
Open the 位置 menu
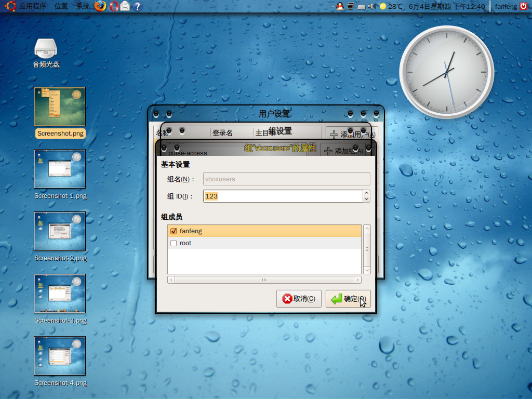pyautogui.click(x=61, y=6)
